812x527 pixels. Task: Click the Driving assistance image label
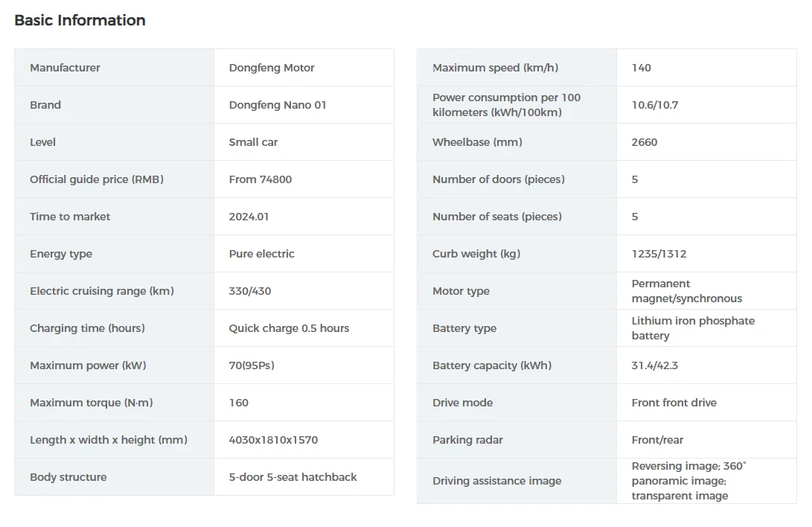(x=496, y=481)
